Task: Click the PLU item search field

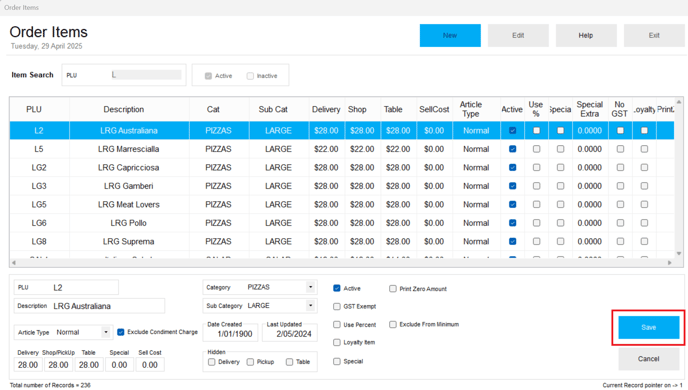Action: (x=146, y=75)
